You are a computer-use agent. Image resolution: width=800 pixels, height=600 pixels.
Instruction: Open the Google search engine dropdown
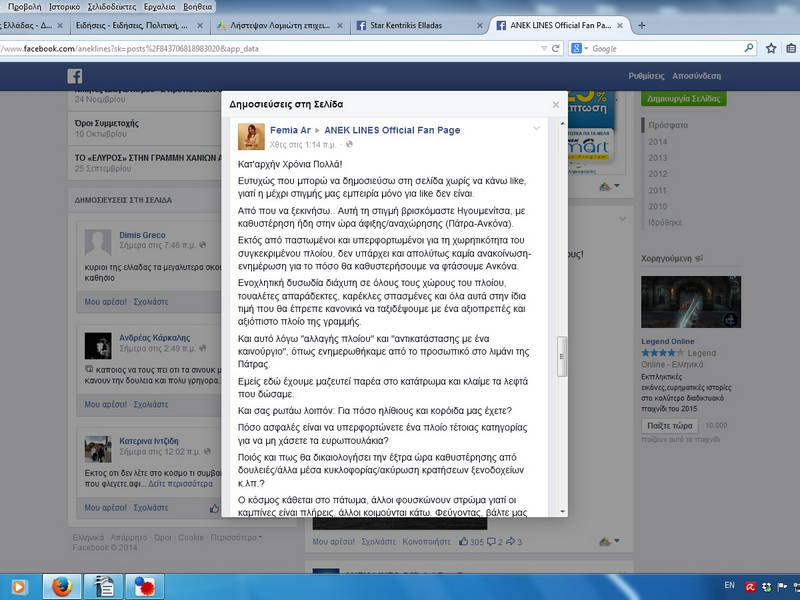580,48
